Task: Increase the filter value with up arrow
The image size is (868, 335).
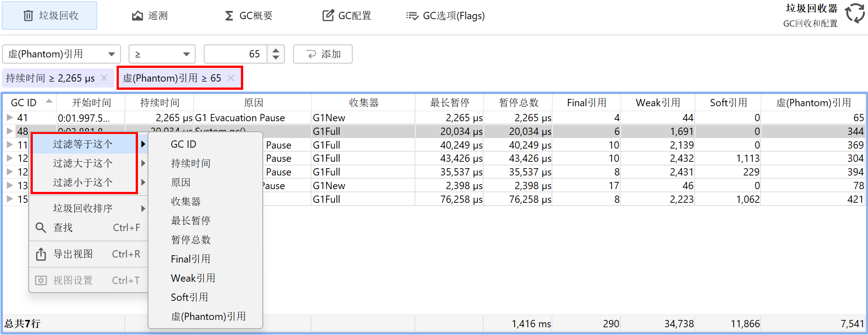Action: [x=276, y=50]
